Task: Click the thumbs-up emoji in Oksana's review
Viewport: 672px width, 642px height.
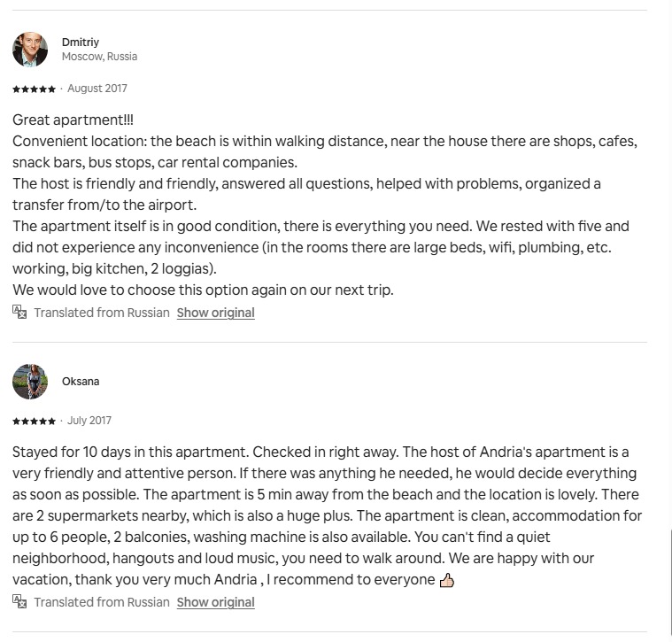Action: (446, 580)
